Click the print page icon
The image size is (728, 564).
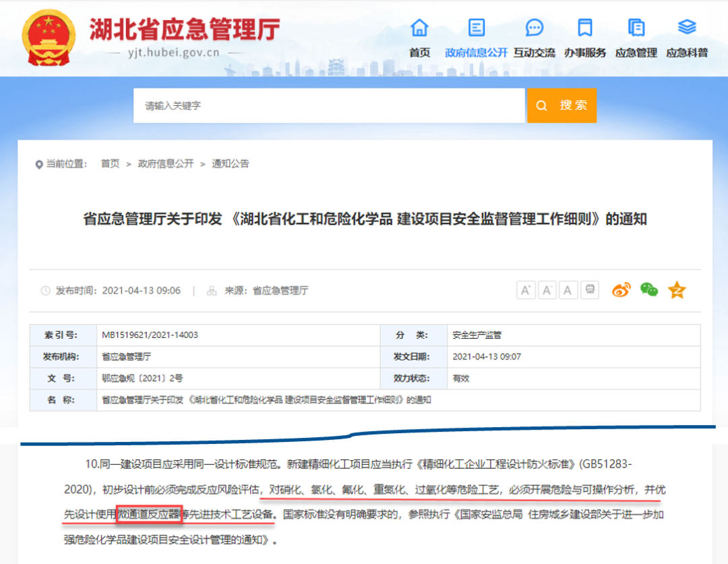click(590, 290)
